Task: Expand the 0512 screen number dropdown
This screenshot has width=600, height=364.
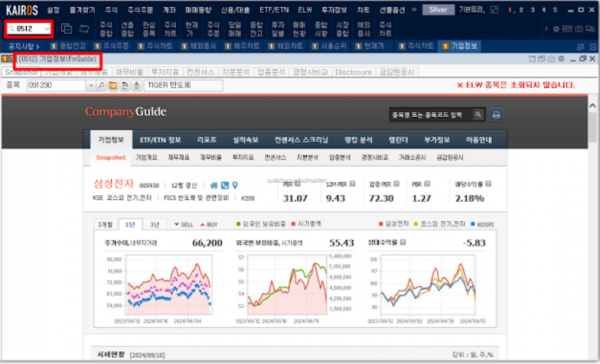Action: pyautogui.click(x=47, y=29)
